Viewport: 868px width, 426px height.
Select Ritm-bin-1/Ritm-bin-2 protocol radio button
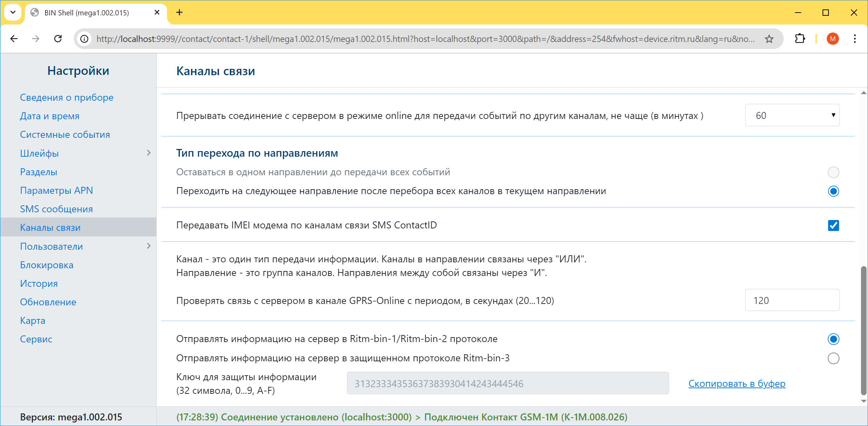pos(833,339)
